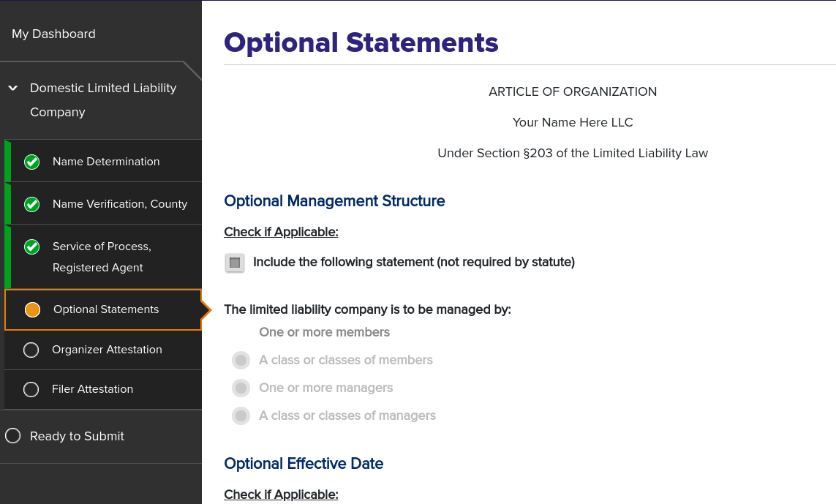Go to the Name Determination step
The image size is (836, 504).
[106, 162]
